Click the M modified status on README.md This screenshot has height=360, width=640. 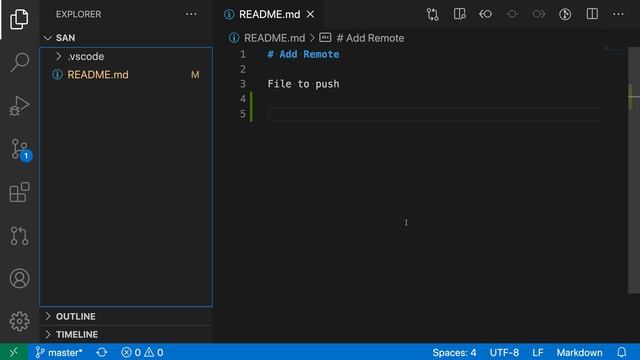[x=195, y=75]
